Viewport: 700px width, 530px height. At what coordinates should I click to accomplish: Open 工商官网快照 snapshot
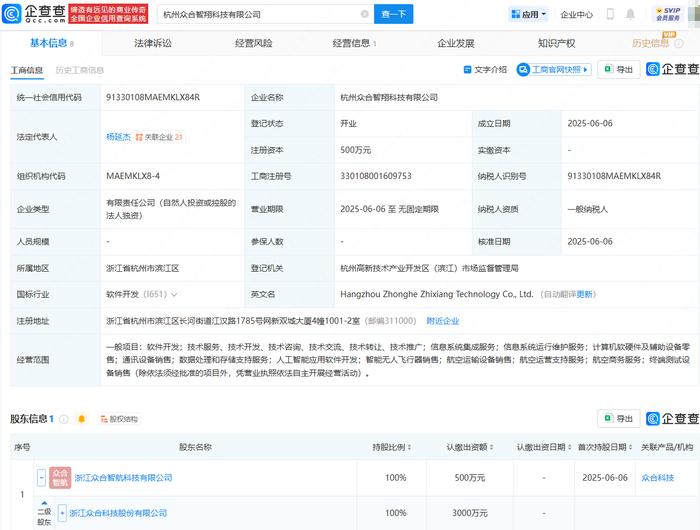pos(554,70)
